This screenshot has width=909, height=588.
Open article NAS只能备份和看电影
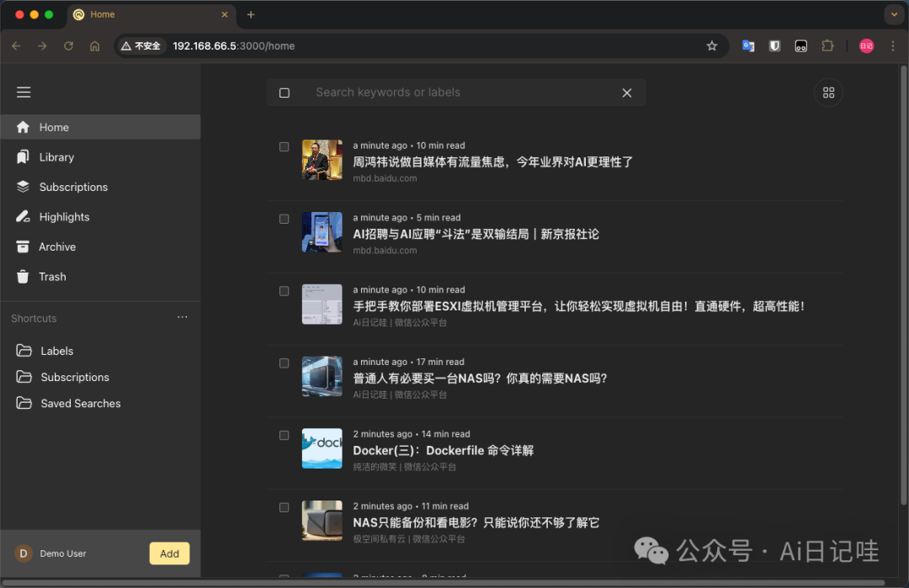pos(476,522)
